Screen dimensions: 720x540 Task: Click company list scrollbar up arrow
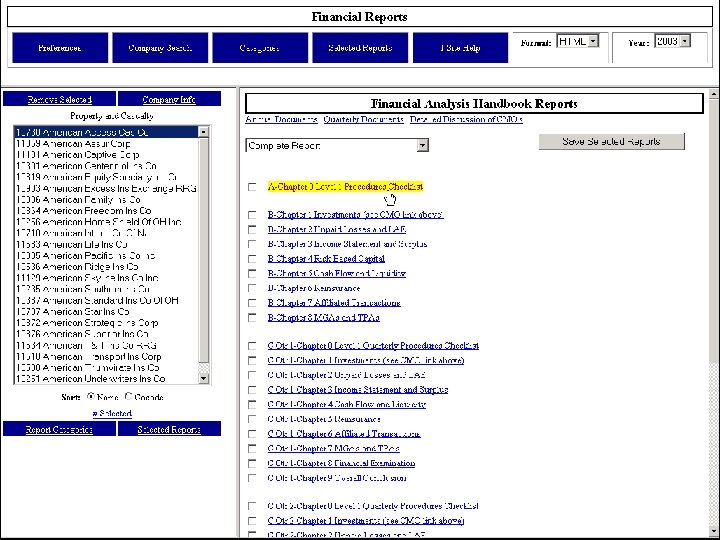[x=203, y=132]
